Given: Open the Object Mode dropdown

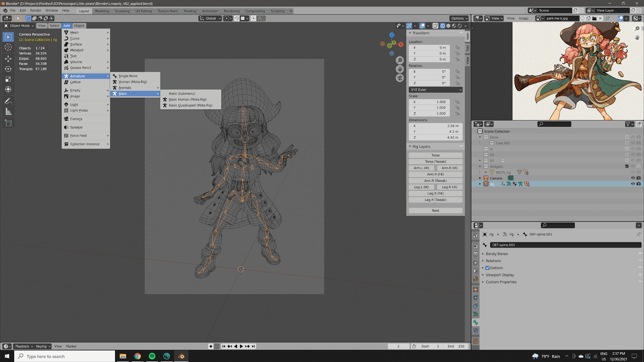Looking at the screenshot, I should [x=19, y=26].
